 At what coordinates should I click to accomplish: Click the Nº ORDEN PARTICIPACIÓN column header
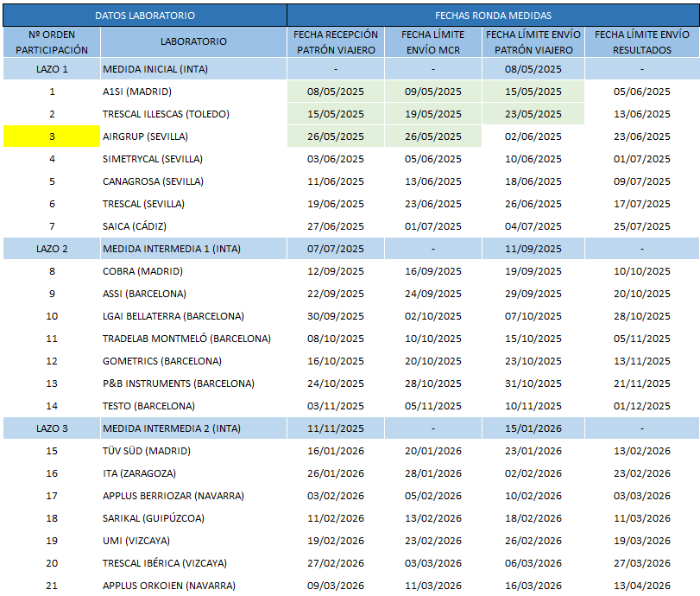(x=52, y=42)
